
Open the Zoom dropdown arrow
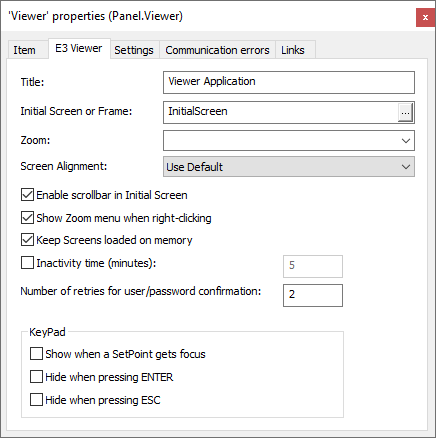pos(406,141)
